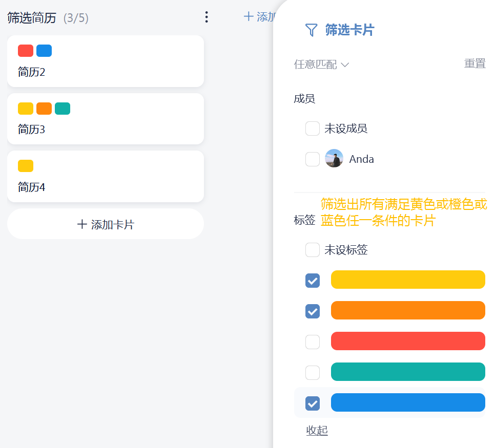Select the teal color bar in filters
This screenshot has width=495, height=448.
pos(408,372)
